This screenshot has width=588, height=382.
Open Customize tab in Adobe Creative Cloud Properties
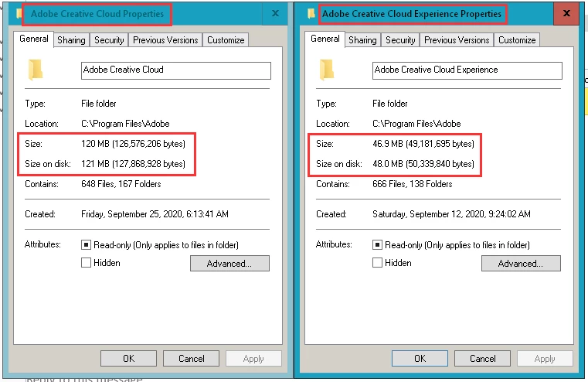226,40
